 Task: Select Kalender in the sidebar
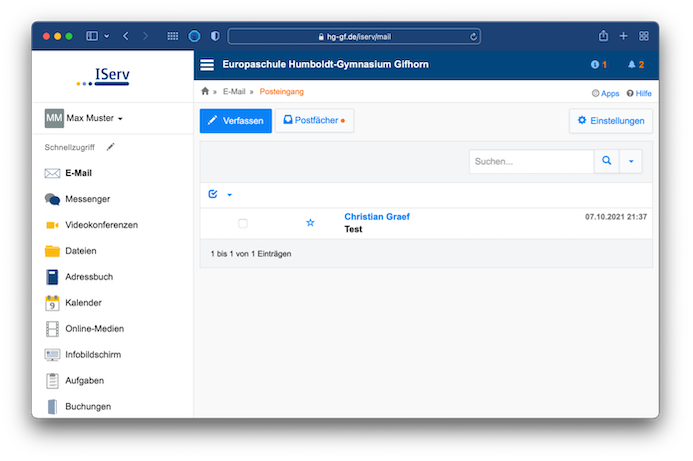point(84,303)
